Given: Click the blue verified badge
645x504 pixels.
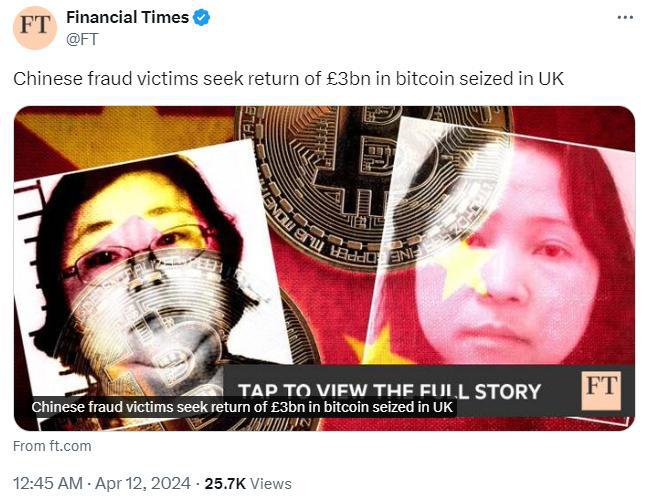Looking at the screenshot, I should [x=202, y=18].
